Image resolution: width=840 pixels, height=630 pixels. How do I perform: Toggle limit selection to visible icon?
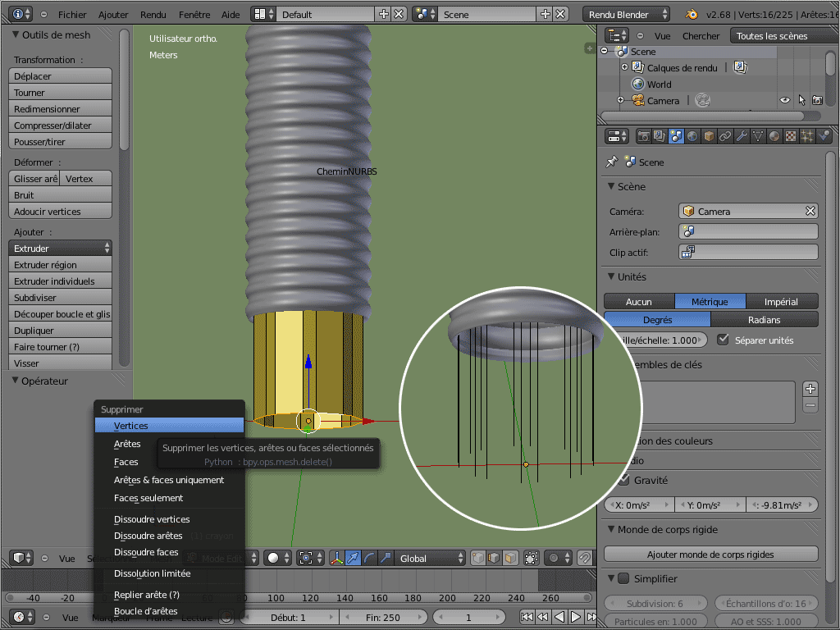tap(532, 558)
